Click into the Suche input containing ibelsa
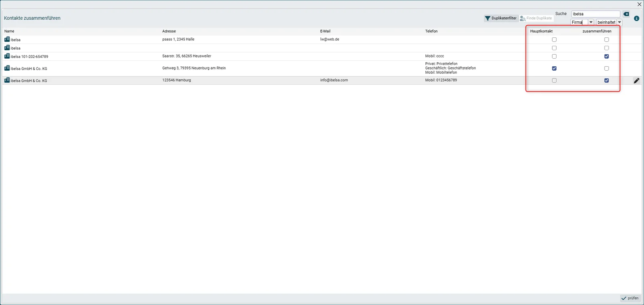 pos(596,14)
